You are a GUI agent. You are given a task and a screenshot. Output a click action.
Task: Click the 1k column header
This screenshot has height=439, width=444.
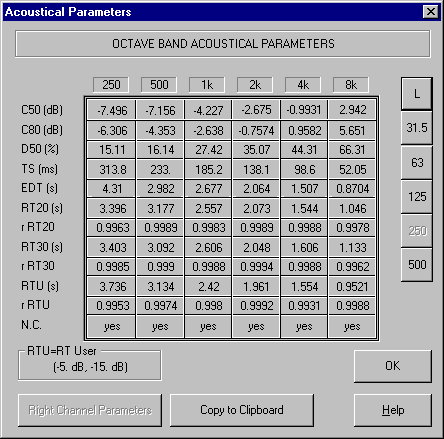coord(207,85)
